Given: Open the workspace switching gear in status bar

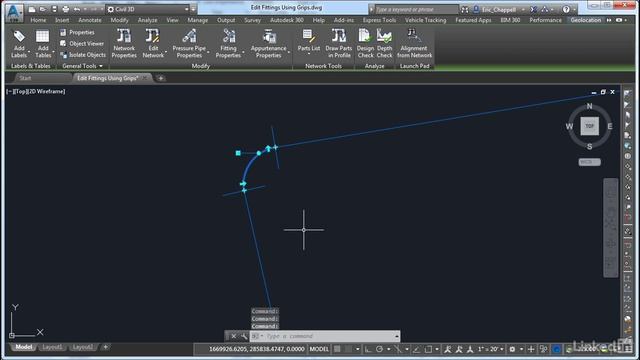Looking at the screenshot, I should pos(512,349).
